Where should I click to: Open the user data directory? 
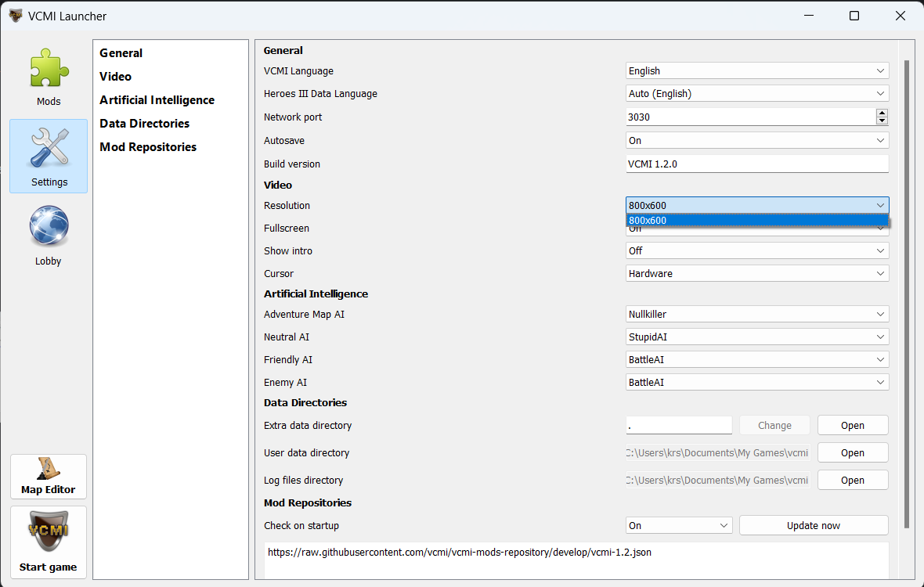click(x=852, y=452)
